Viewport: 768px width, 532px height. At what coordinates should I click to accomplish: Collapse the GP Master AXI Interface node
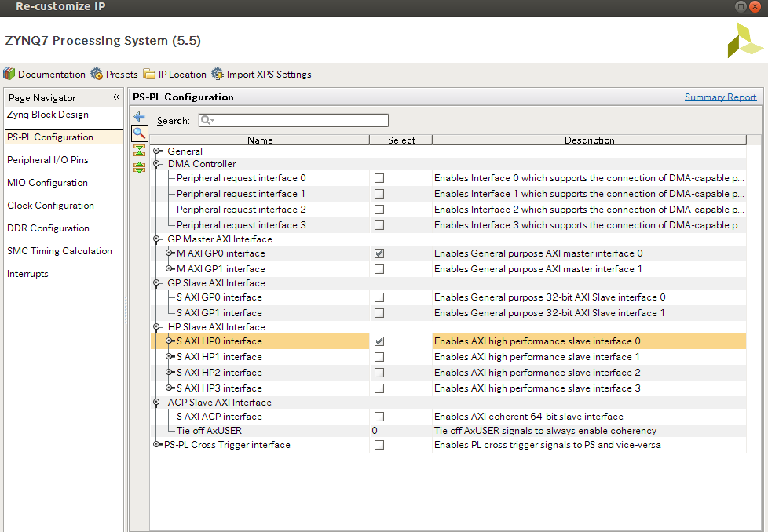(x=157, y=239)
